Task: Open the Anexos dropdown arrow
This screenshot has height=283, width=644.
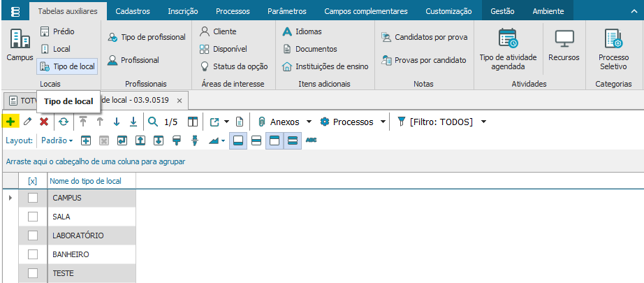Action: 308,122
